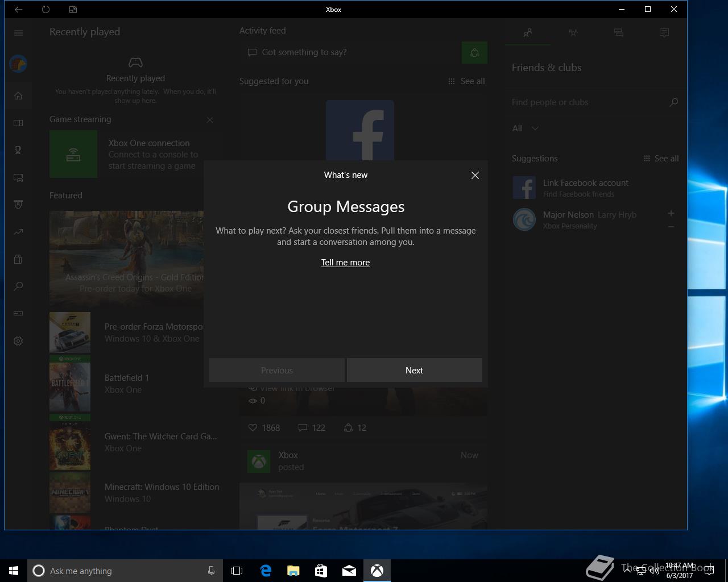The height and width of the screenshot is (582, 728).
Task: Go back with title bar arrow
Action: point(18,10)
